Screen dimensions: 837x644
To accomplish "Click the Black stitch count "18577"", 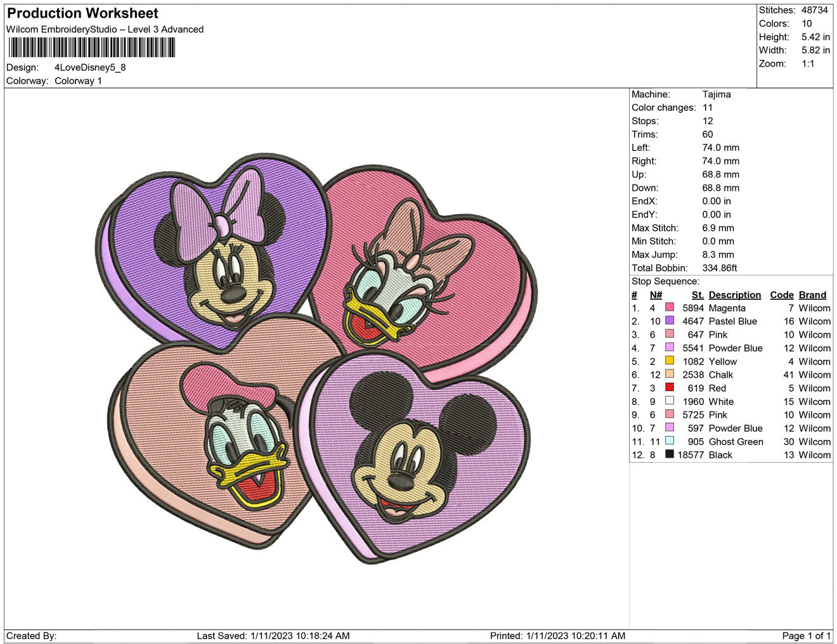I will click(x=691, y=454).
